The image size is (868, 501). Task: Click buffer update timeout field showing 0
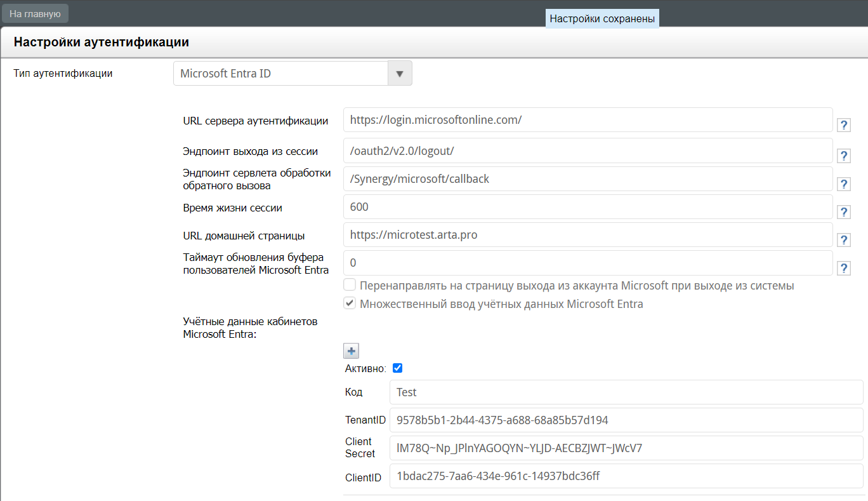[x=588, y=263]
